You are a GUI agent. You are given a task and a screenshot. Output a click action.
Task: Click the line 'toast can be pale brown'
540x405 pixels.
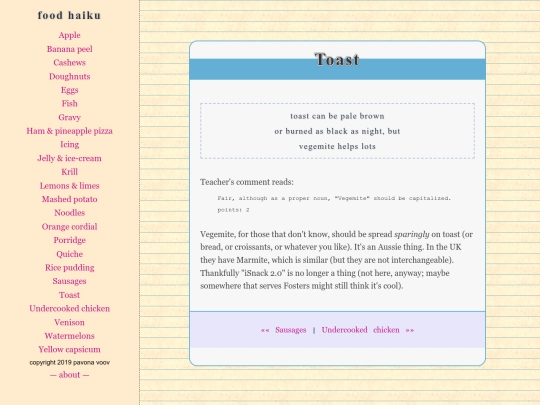(x=337, y=116)
